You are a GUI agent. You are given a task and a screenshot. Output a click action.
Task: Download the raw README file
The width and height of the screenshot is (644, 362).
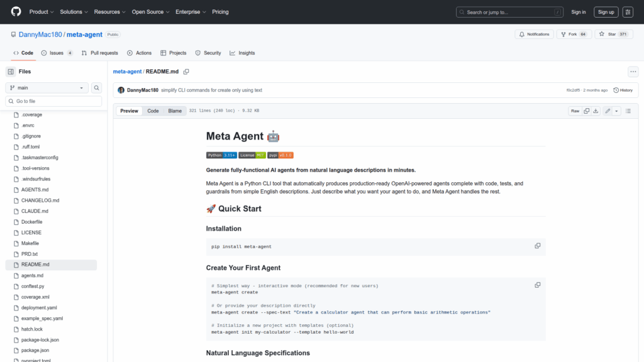[x=596, y=111]
